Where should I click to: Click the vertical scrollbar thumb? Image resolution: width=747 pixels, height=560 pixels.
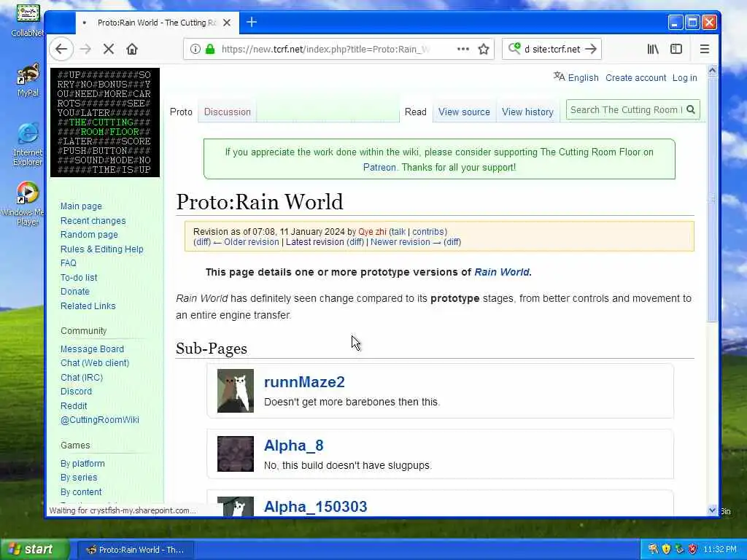(712, 199)
